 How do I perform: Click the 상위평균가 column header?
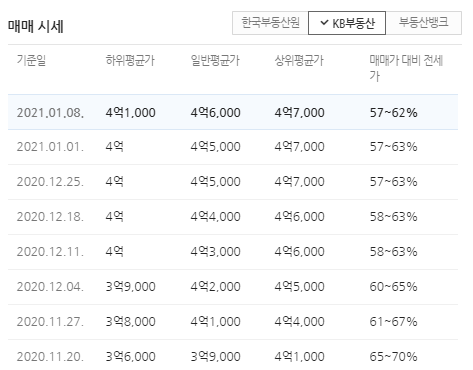pyautogui.click(x=299, y=60)
